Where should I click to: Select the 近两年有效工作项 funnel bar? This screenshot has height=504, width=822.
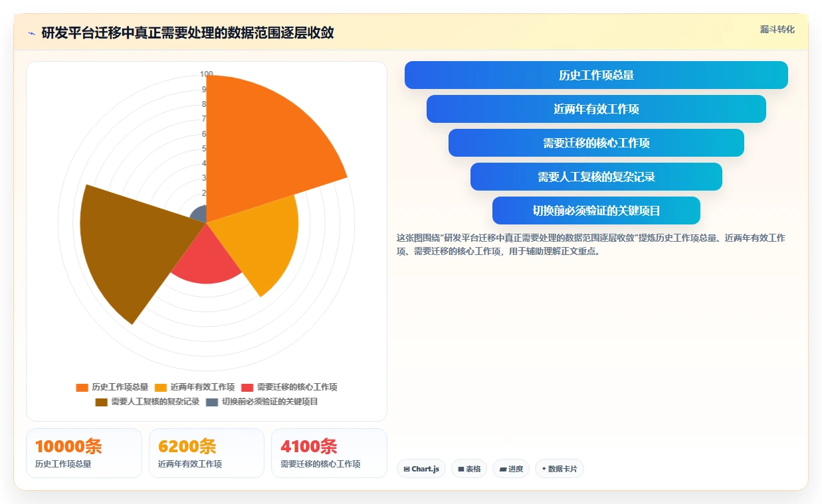596,109
